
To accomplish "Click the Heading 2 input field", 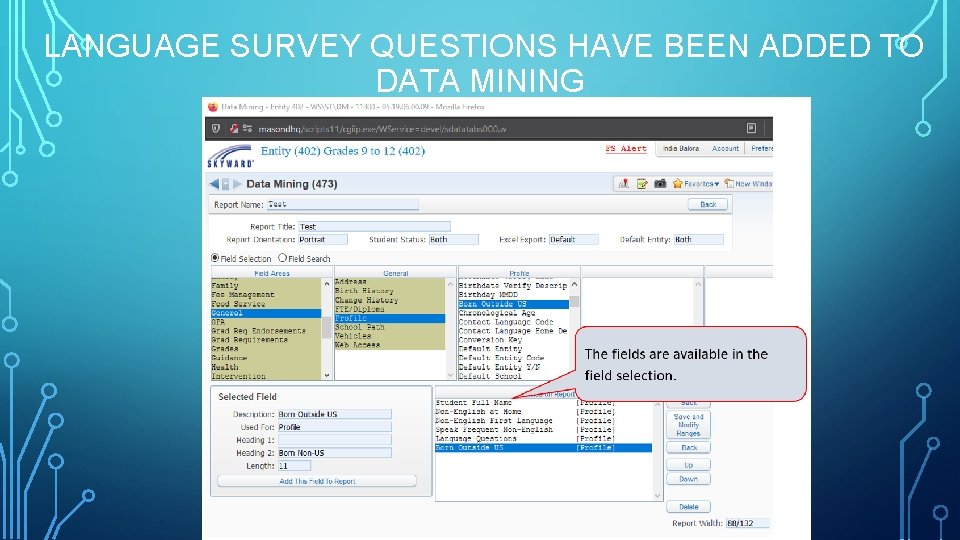I will pos(334,453).
